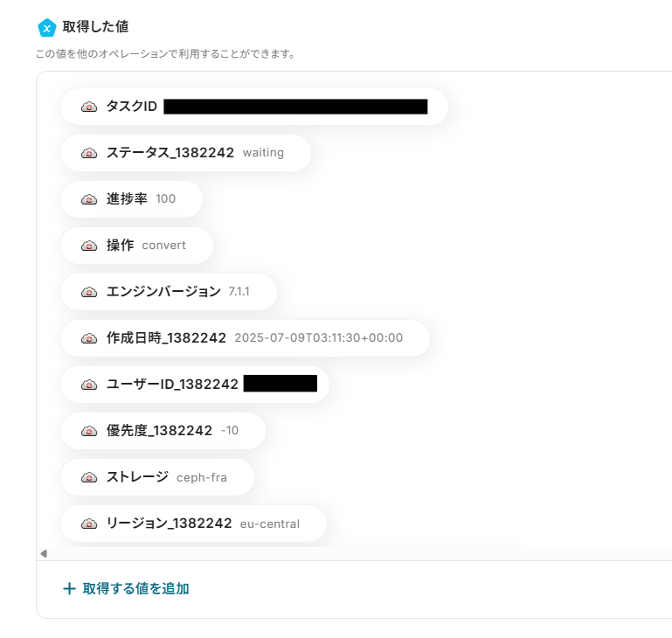Click the cloud icon beside ユーザーID_1382242
The image size is (672, 638).
tap(89, 385)
